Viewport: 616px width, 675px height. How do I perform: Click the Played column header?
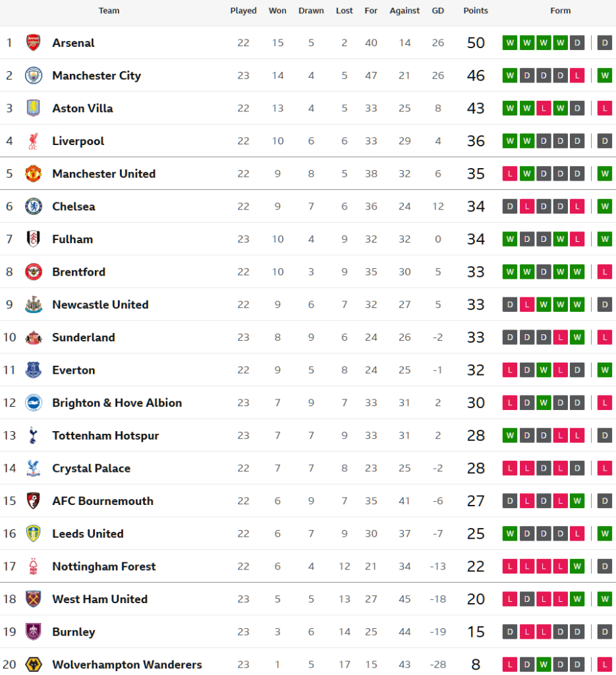[x=243, y=11]
